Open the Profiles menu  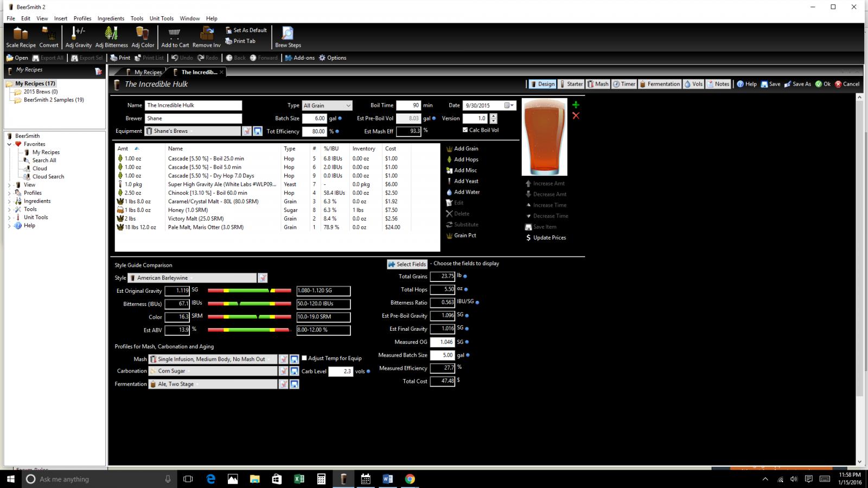pyautogui.click(x=82, y=18)
